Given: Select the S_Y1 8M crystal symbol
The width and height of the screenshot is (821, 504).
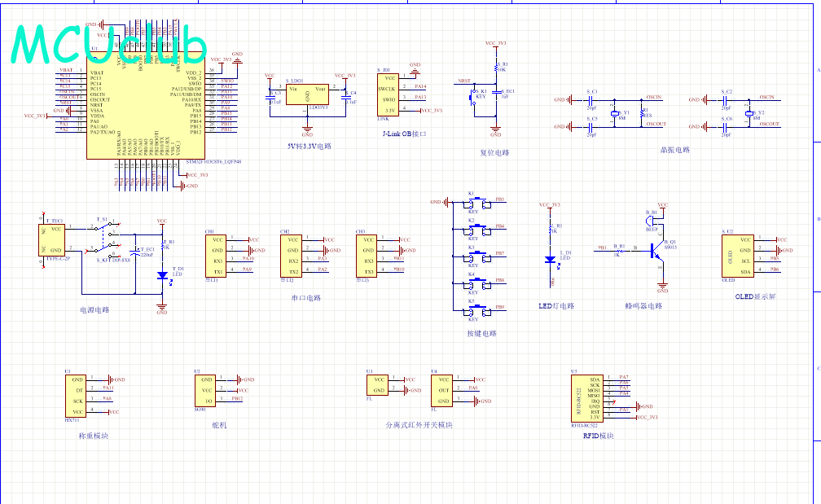Looking at the screenshot, I should tap(615, 113).
